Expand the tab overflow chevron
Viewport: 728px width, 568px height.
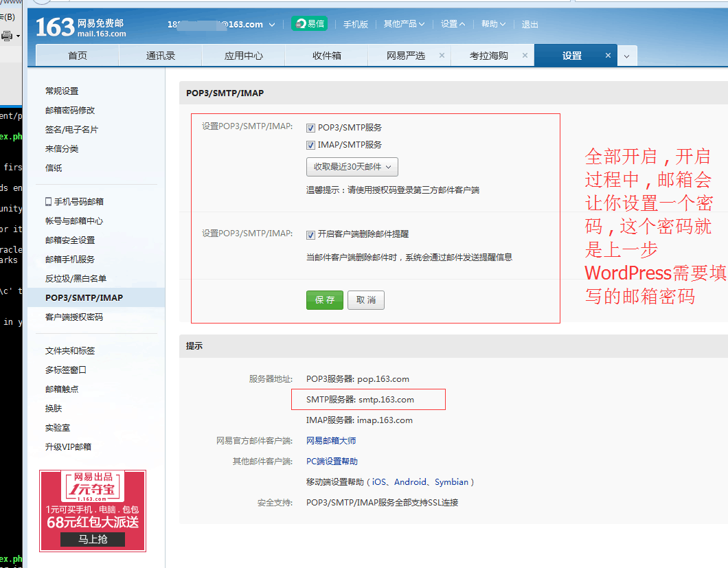click(627, 56)
